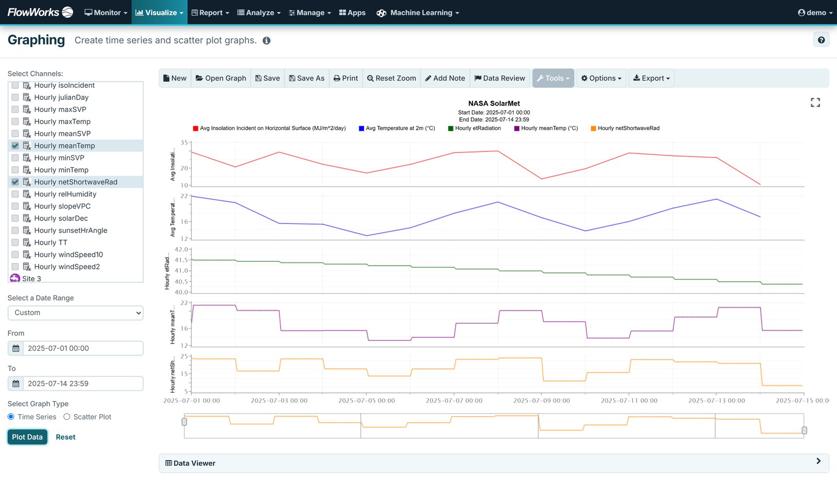This screenshot has width=837, height=504.
Task: Open the help question mark icon
Action: (821, 40)
